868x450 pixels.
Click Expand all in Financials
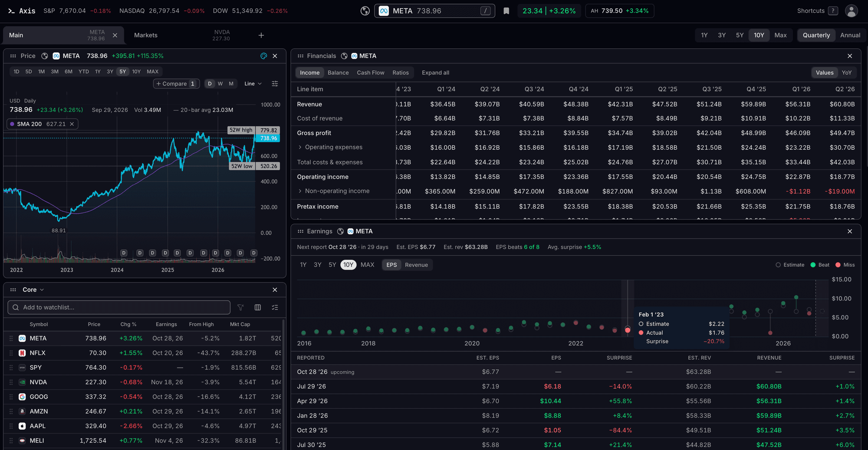coord(435,73)
